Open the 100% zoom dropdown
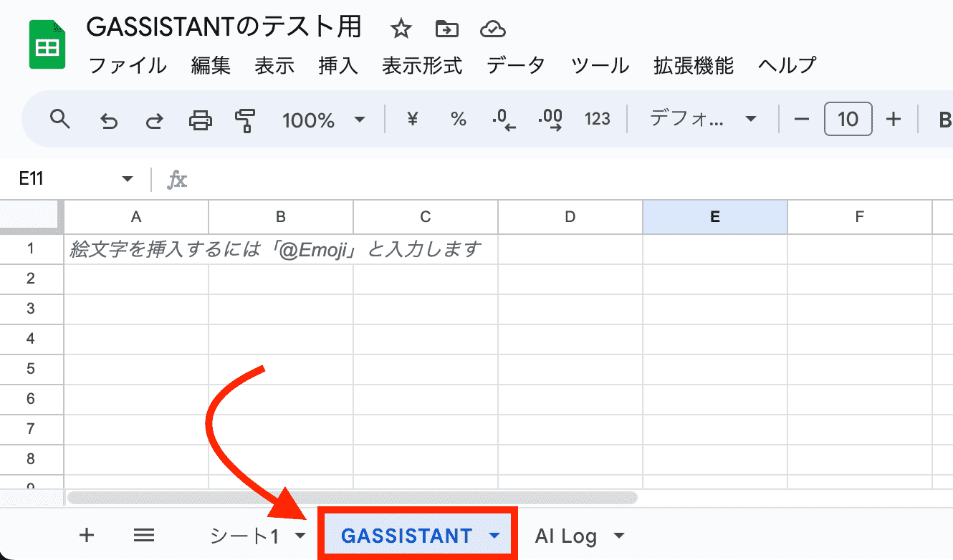Viewport: 953px width, 560px height. click(324, 120)
